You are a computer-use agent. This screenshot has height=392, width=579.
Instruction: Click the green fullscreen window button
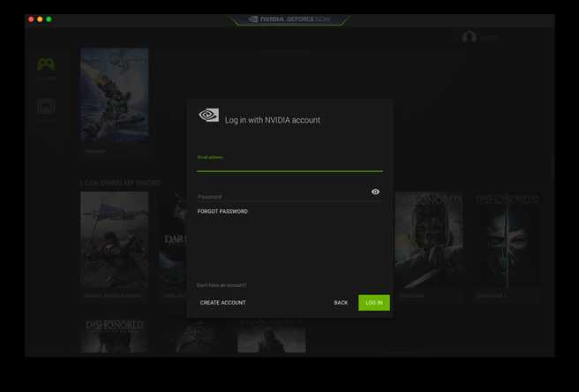pyautogui.click(x=49, y=19)
